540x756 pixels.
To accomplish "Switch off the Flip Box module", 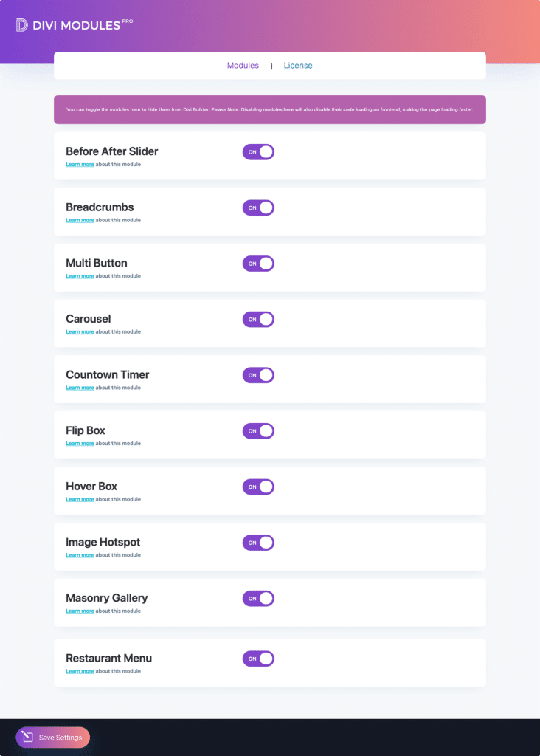I will [x=258, y=431].
